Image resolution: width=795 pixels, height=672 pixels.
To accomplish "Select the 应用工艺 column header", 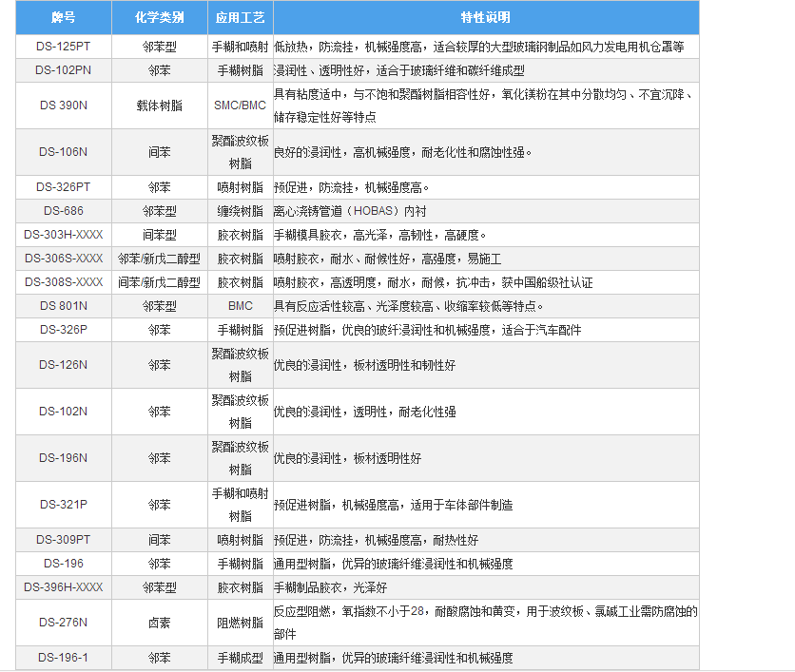I will click(240, 18).
